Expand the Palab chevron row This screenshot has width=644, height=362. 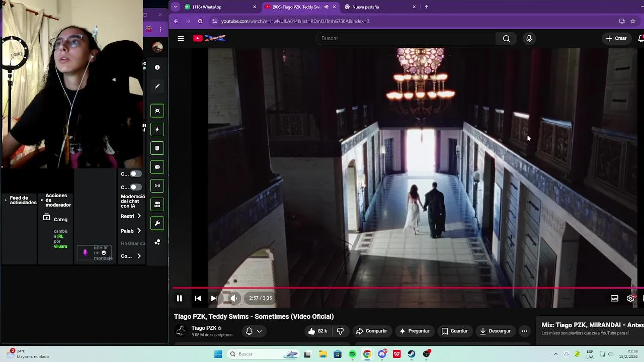(132, 231)
